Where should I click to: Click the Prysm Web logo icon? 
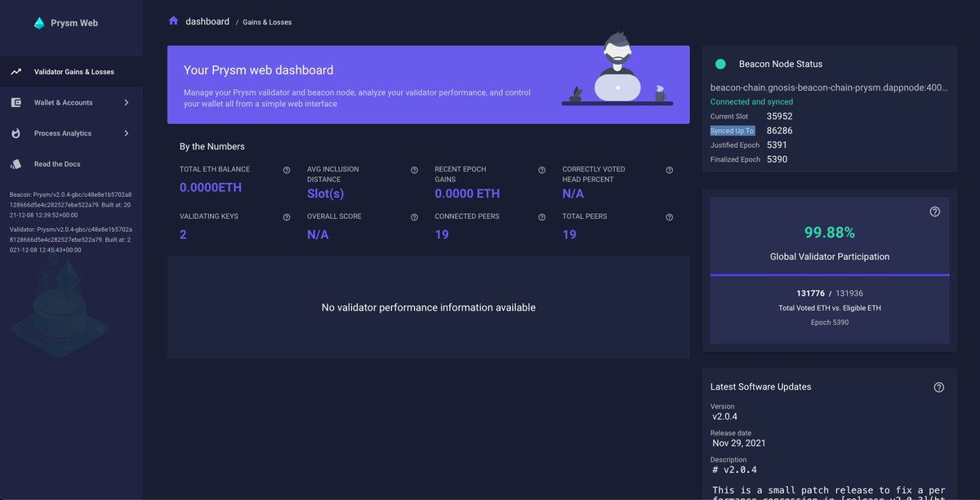pyautogui.click(x=39, y=23)
